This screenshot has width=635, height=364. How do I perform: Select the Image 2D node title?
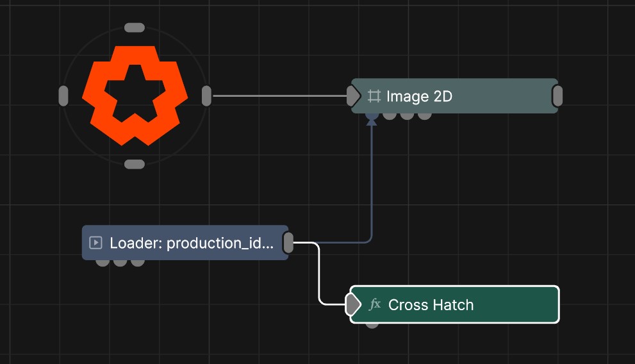pos(420,96)
